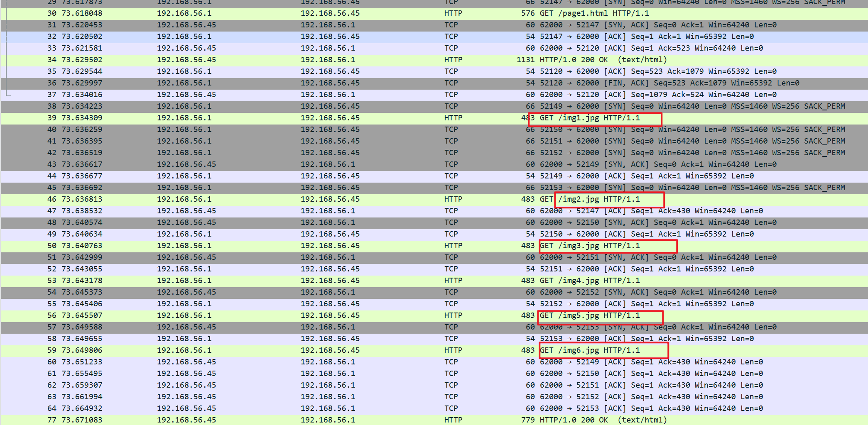Select packet 42 SYN from port 52152
This screenshot has height=425, width=868.
click(434, 153)
